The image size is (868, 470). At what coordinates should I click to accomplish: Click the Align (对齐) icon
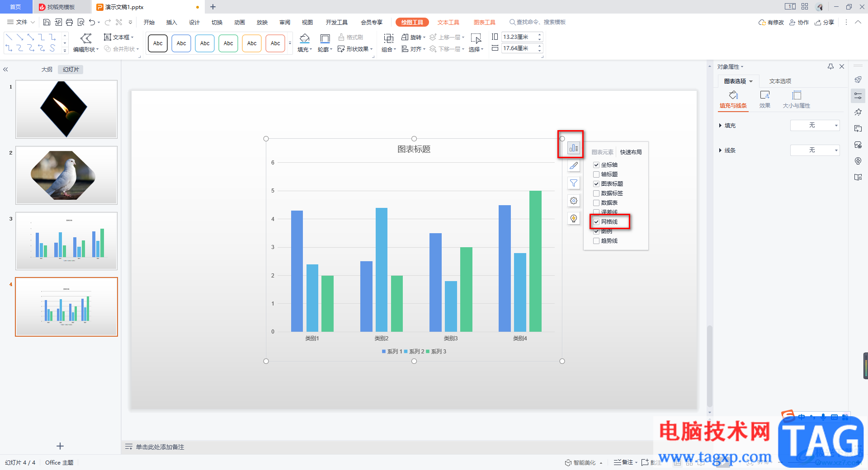click(405, 49)
